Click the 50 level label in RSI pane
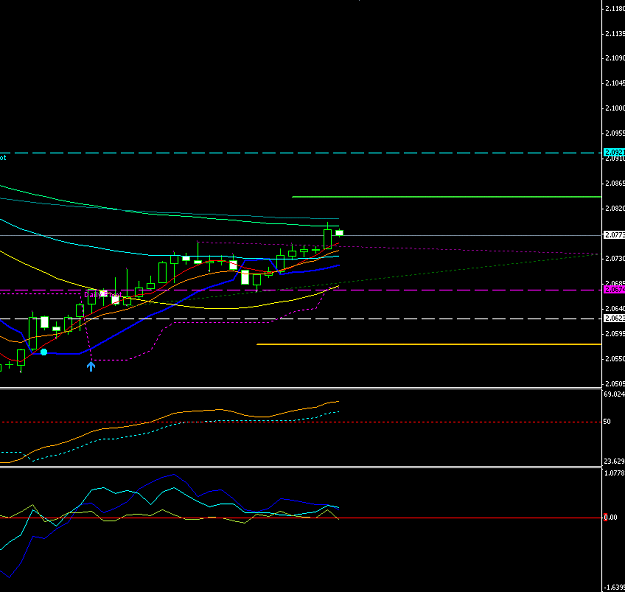 pos(607,421)
